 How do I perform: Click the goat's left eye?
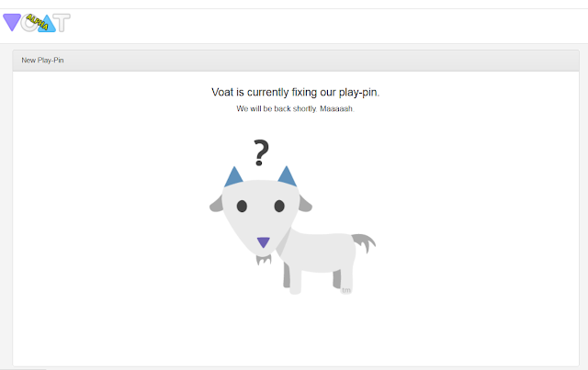pyautogui.click(x=242, y=206)
